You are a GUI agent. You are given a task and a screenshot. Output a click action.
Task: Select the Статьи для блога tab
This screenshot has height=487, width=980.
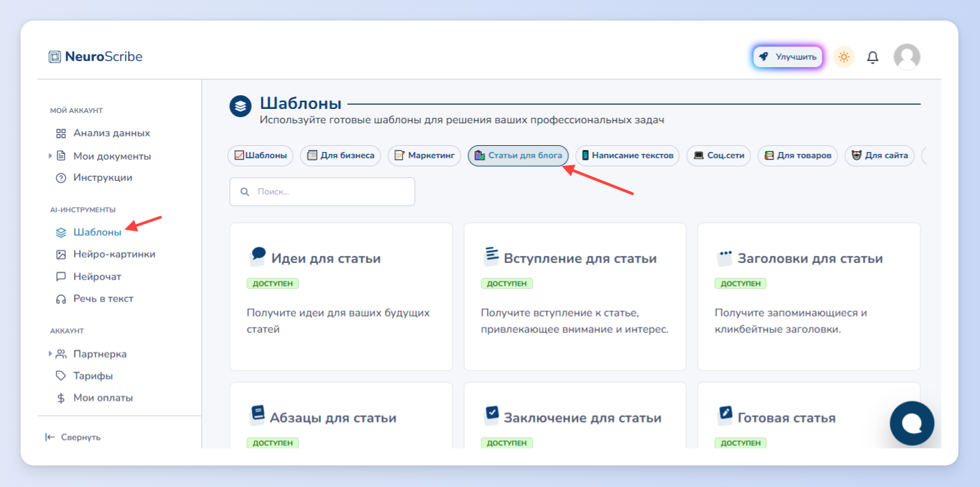518,155
